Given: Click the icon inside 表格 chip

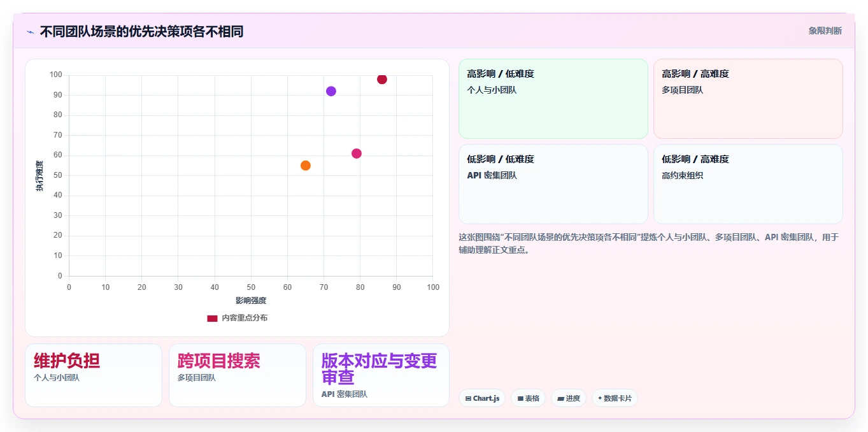Looking at the screenshot, I should pos(520,398).
